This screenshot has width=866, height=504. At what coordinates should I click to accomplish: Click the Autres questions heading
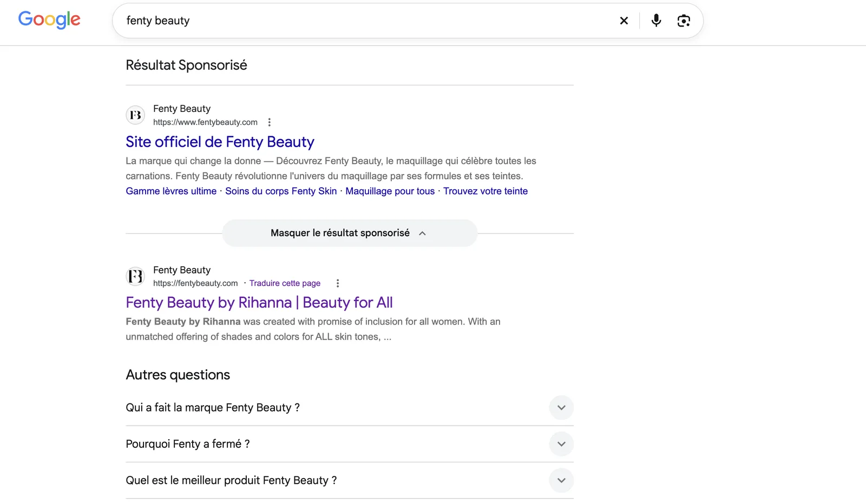click(x=178, y=375)
